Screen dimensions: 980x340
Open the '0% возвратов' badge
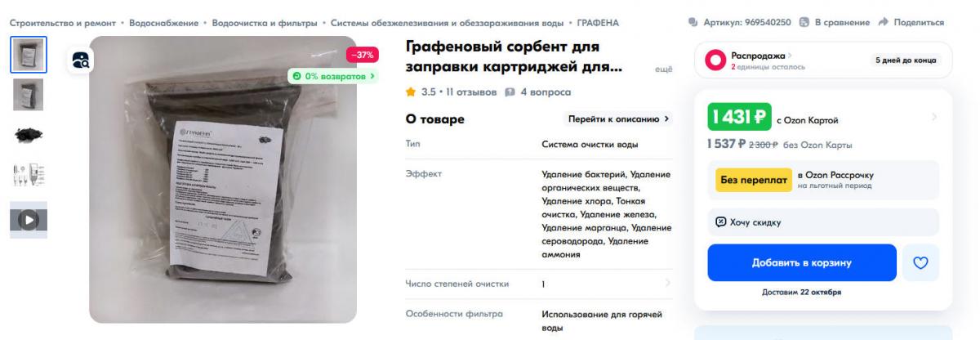(x=333, y=76)
